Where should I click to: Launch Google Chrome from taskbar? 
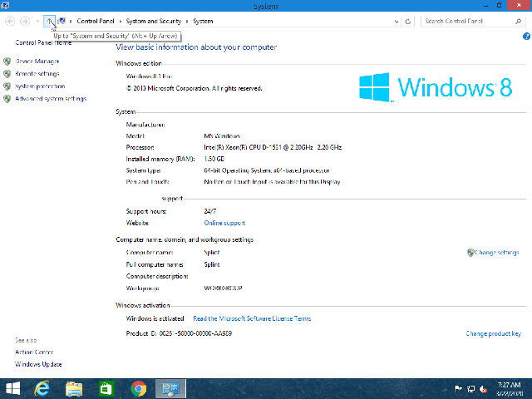(x=139, y=389)
